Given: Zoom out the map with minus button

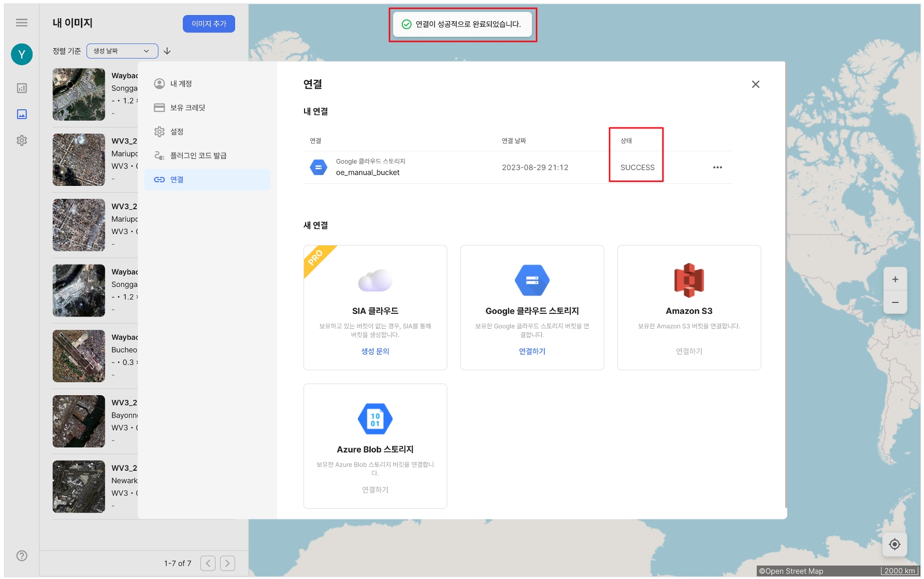Looking at the screenshot, I should coord(895,302).
